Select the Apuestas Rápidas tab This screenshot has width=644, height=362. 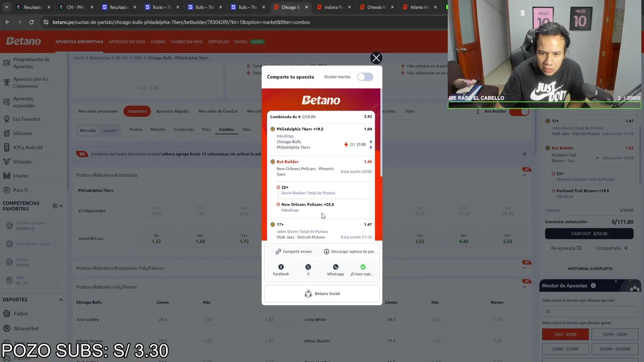(x=173, y=111)
